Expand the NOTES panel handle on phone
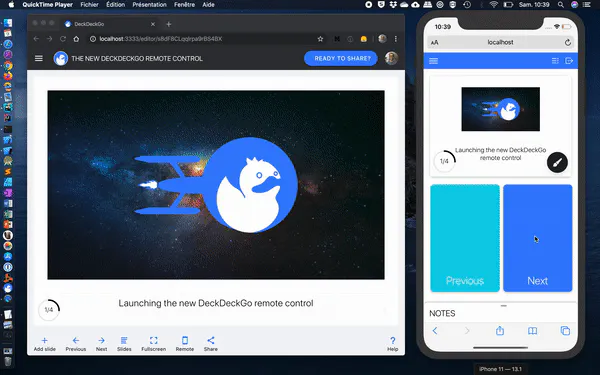Screen dimensions: 600x375 point(504,306)
